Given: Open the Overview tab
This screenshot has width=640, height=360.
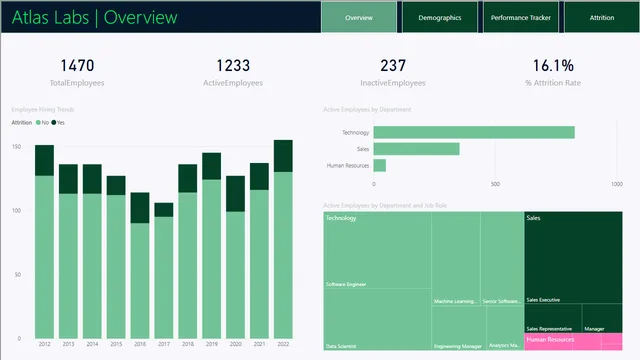Looking at the screenshot, I should pyautogui.click(x=359, y=17).
